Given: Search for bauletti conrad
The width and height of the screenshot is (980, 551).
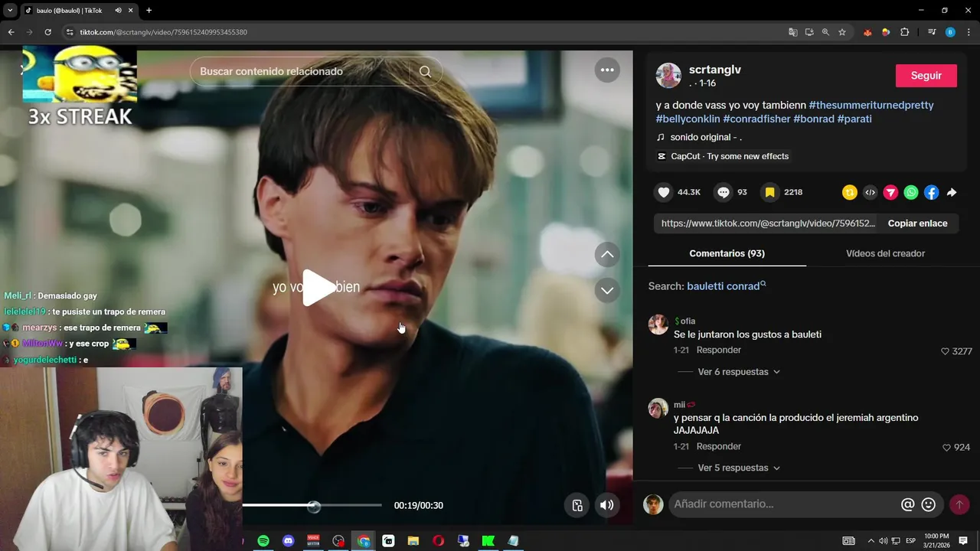Looking at the screenshot, I should point(726,286).
